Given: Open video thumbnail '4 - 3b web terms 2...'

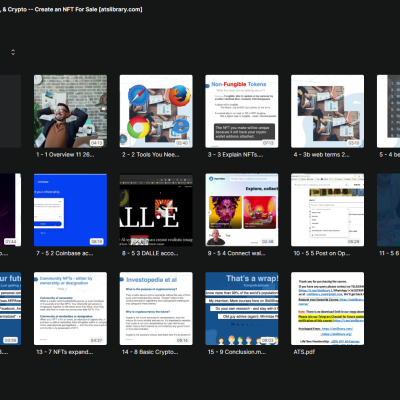Looking at the screenshot, I should click(x=327, y=111).
